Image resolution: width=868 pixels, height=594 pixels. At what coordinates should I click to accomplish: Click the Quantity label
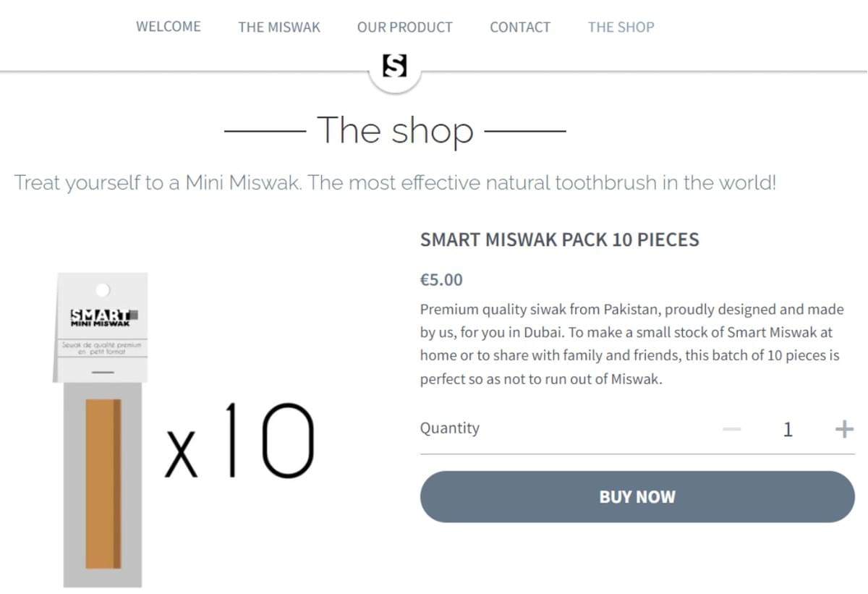click(450, 428)
